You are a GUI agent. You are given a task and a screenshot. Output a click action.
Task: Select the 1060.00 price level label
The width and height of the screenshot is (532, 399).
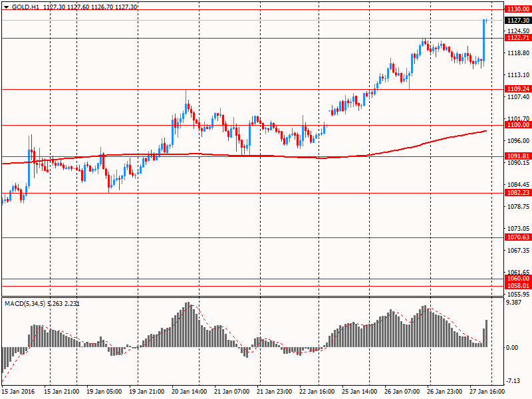[517, 279]
